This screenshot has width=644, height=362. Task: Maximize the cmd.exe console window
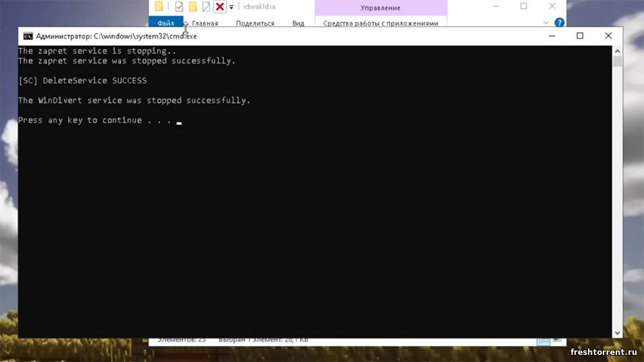click(580, 36)
